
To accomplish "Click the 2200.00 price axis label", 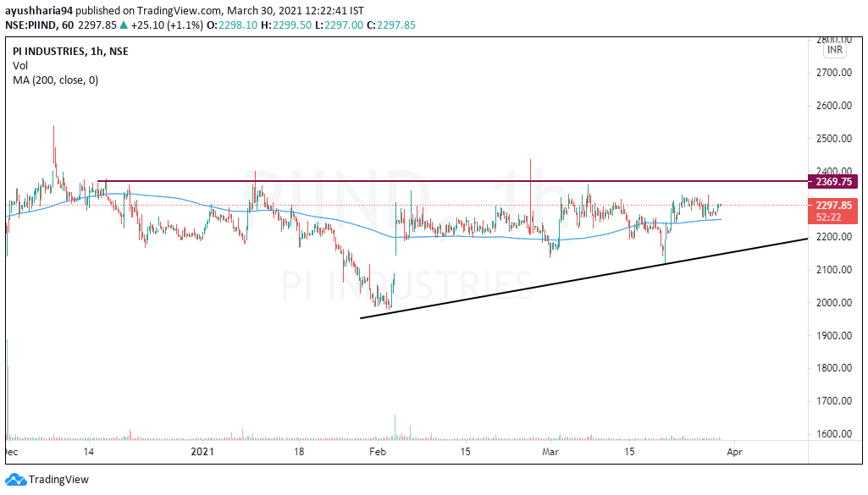I will pos(833,237).
